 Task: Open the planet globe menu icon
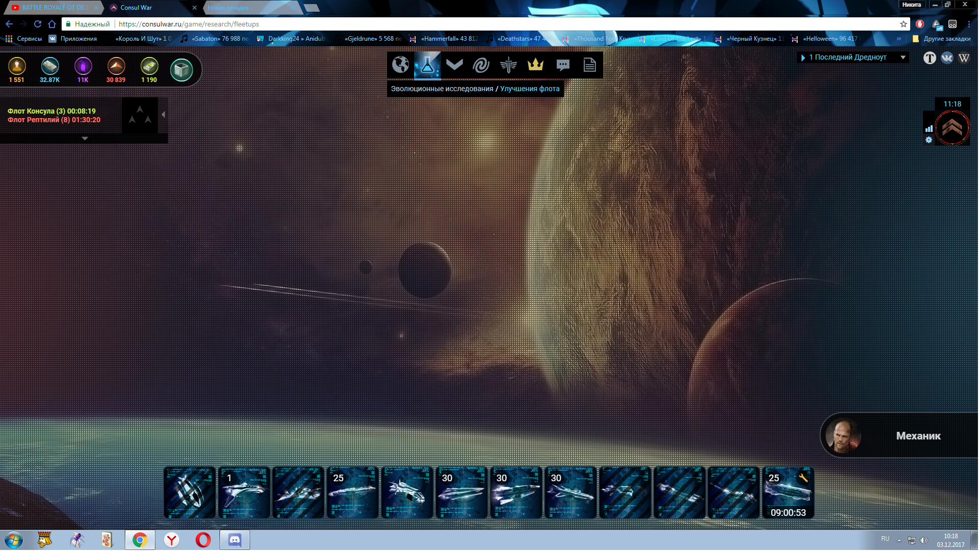tap(401, 65)
